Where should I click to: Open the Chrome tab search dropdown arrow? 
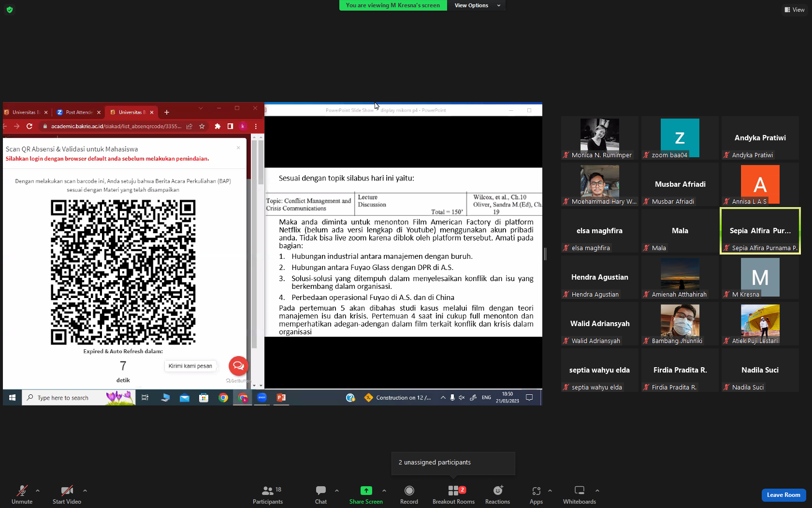201,108
